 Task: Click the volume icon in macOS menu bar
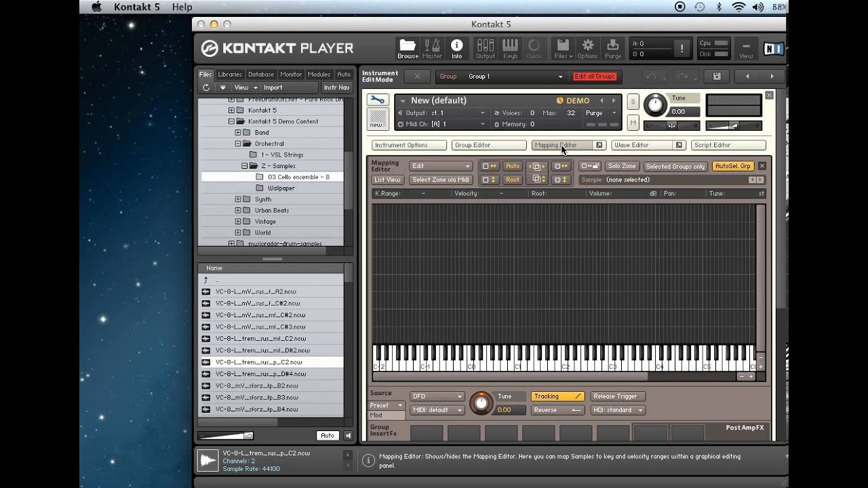point(758,7)
